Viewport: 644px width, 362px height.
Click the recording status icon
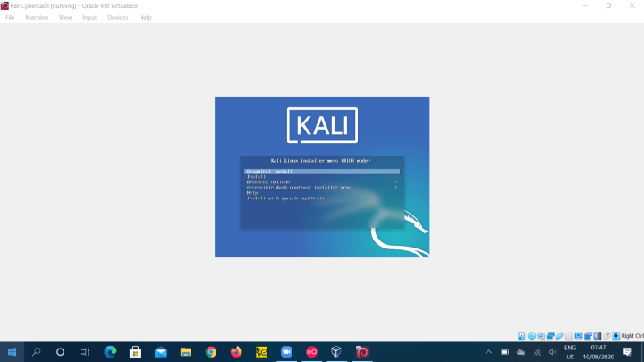point(589,336)
